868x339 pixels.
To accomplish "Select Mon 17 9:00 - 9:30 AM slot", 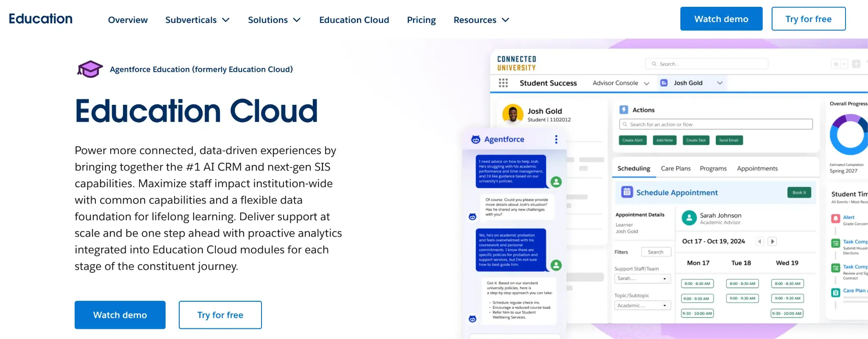I will [697, 299].
